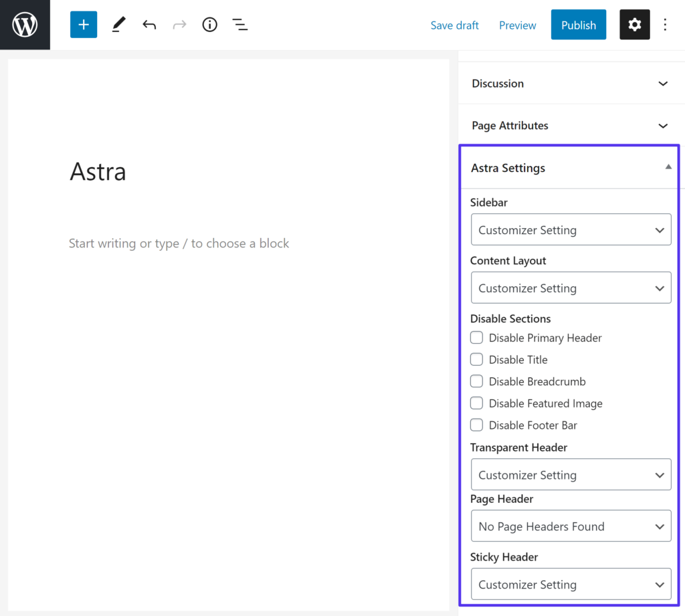Check the Disable Footer Bar option

(476, 425)
